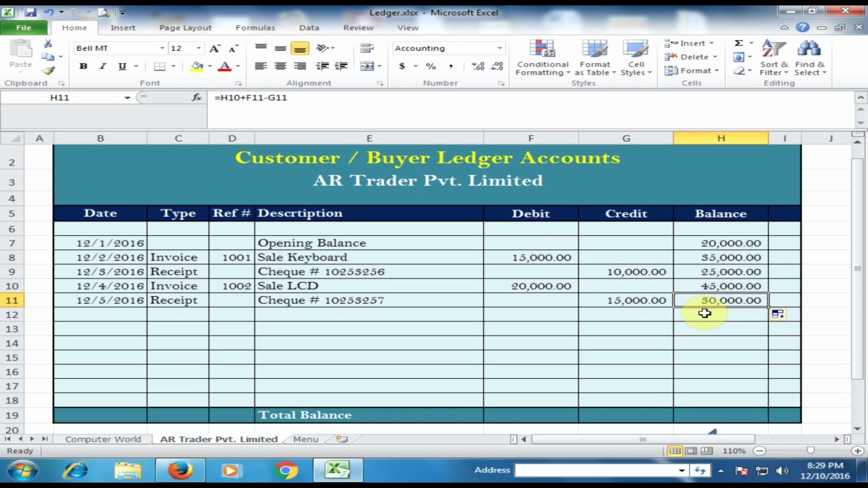
Task: Open the Computer World sheet tab
Action: (102, 439)
